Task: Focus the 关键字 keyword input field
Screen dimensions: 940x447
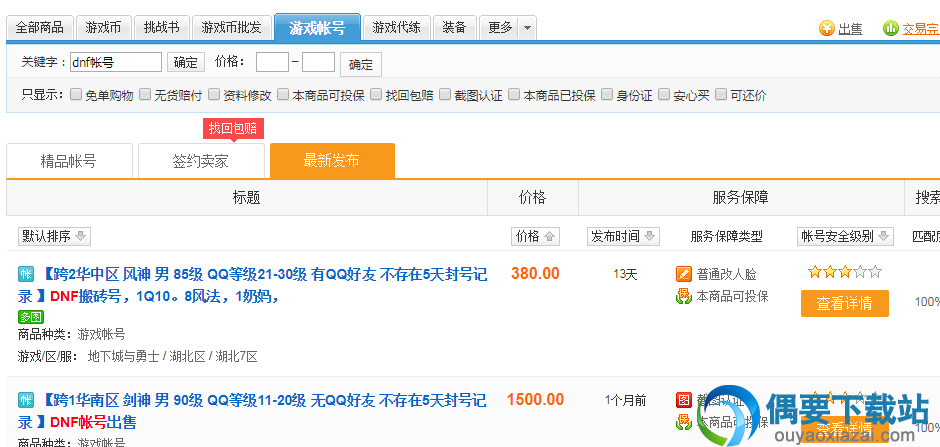Action: 116,62
